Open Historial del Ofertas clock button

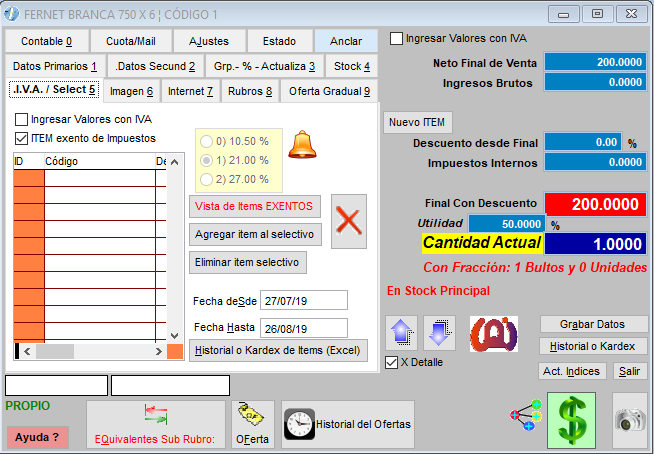(x=348, y=424)
